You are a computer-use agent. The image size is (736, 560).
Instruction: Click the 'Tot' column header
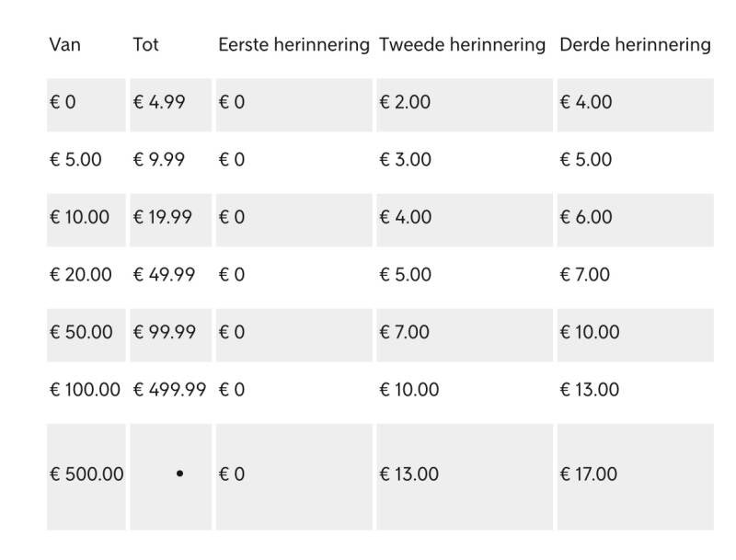(145, 44)
